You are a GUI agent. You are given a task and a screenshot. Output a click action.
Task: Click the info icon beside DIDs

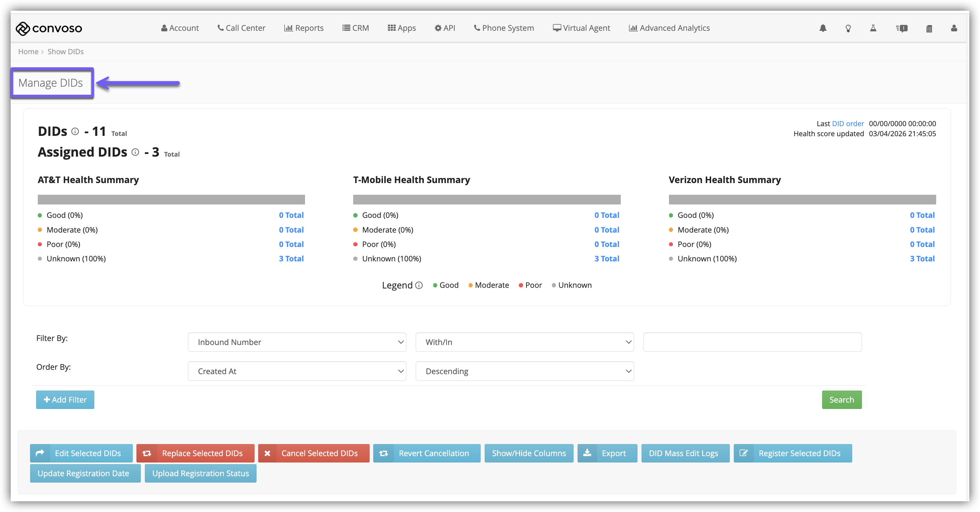pos(75,131)
